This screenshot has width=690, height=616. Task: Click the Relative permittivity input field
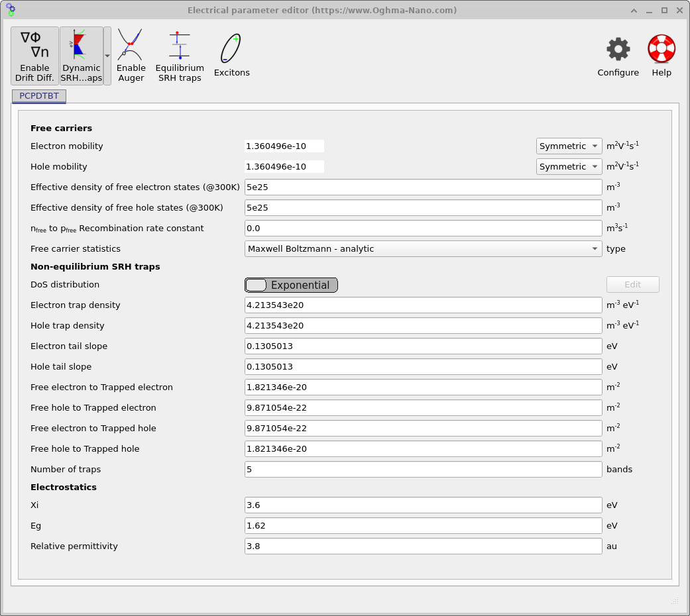click(423, 546)
